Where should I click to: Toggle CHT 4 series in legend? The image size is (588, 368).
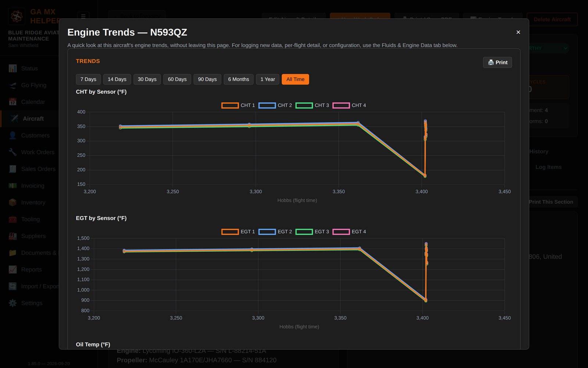(x=349, y=105)
